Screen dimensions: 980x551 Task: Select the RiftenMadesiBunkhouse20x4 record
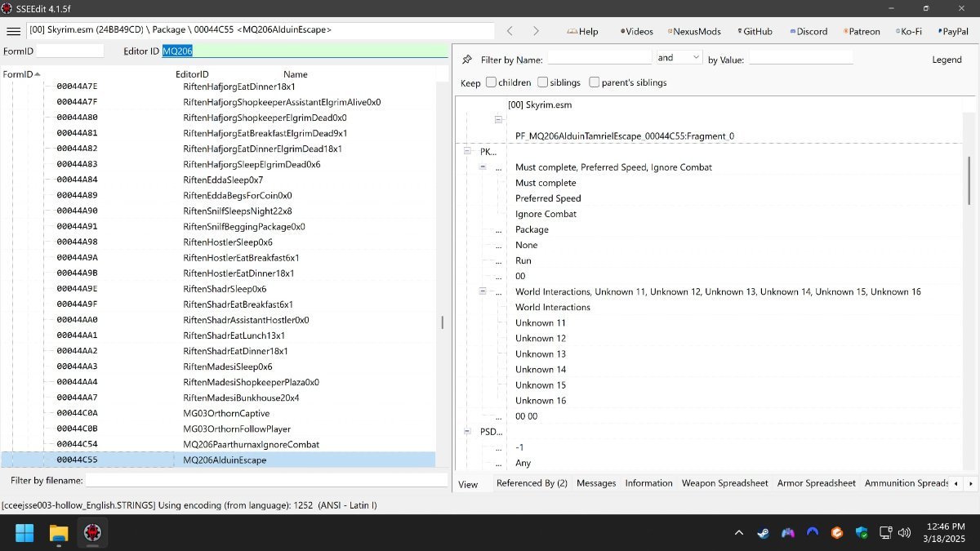coord(218,398)
